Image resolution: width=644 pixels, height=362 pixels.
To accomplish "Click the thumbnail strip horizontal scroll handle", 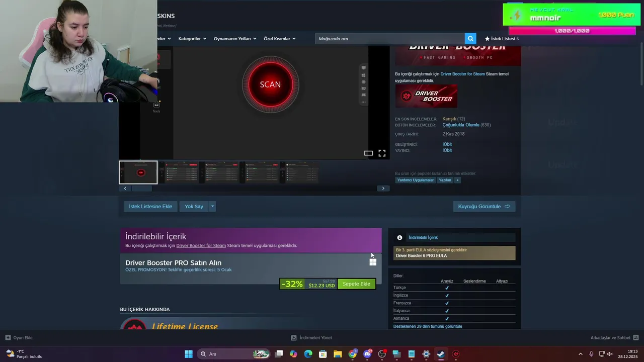I will 141,189.
